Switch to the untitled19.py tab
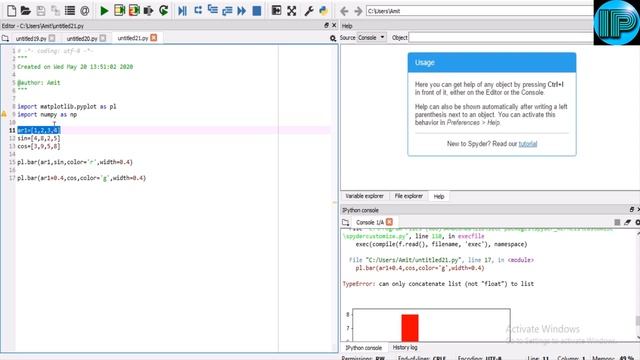The image size is (640, 360). 31,38
